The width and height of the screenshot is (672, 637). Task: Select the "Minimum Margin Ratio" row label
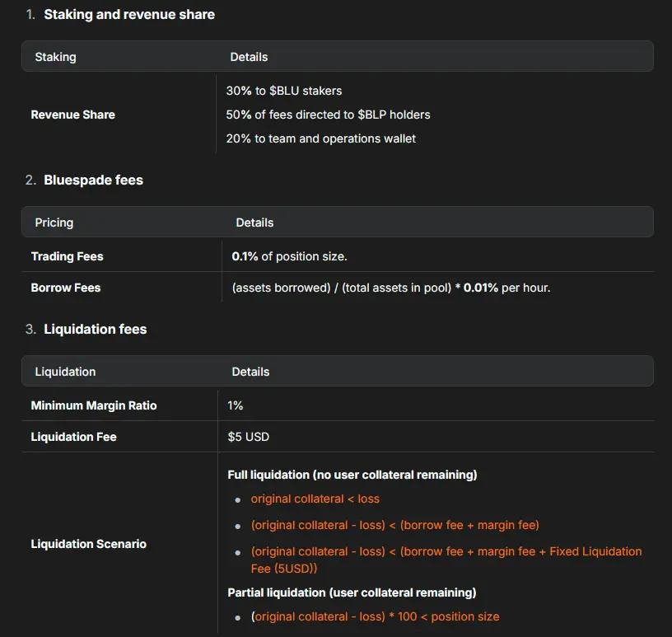coord(93,405)
